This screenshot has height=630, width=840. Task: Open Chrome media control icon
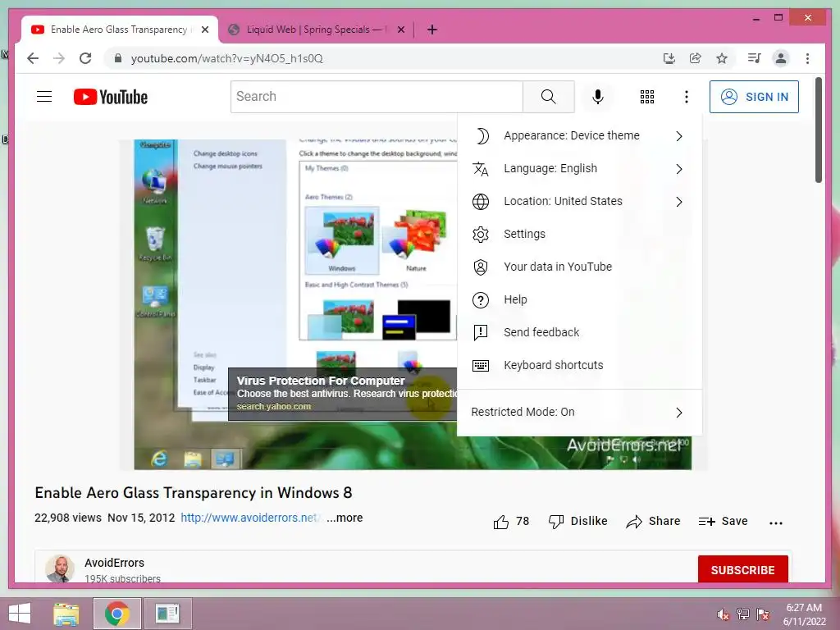pos(755,58)
